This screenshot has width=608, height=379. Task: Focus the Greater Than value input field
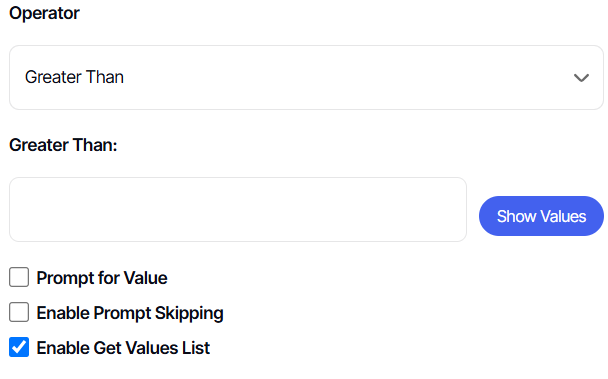(238, 209)
